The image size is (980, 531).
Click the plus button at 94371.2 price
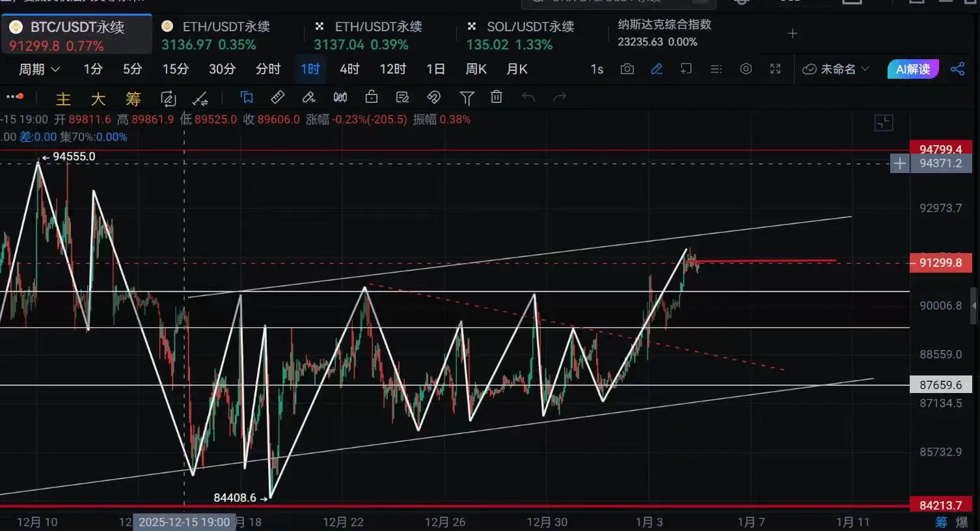(x=899, y=163)
